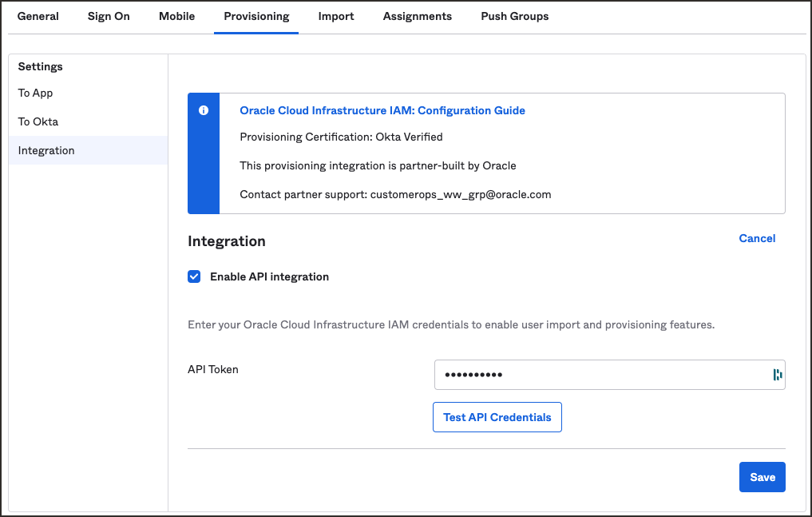Select Integration in the Settings sidebar

(x=46, y=149)
